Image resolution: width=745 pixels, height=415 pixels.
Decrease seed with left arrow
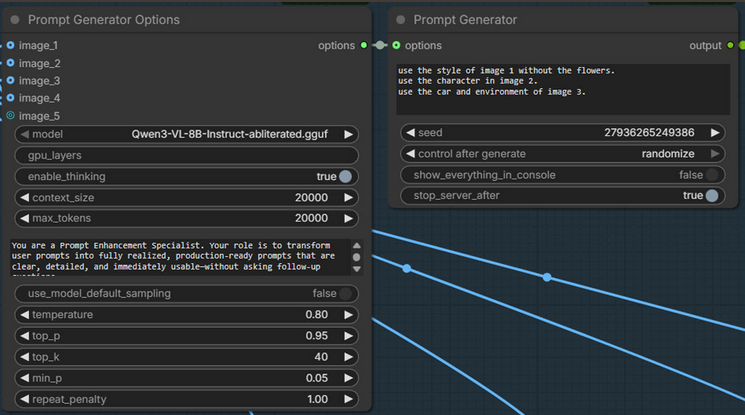(411, 133)
